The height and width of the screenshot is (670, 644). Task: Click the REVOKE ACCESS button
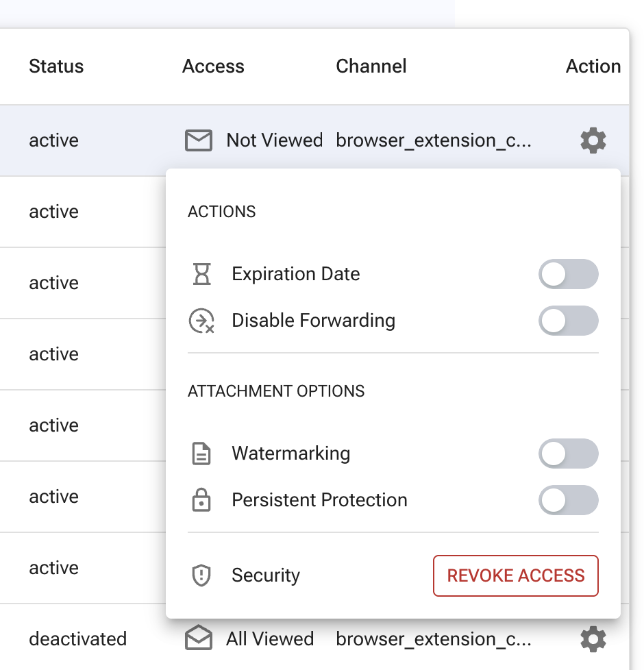(x=515, y=575)
